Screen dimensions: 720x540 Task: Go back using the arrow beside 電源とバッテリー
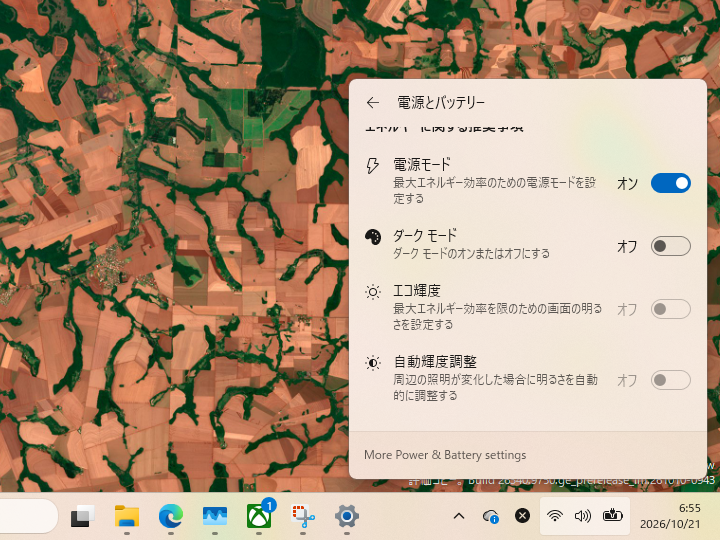point(372,102)
